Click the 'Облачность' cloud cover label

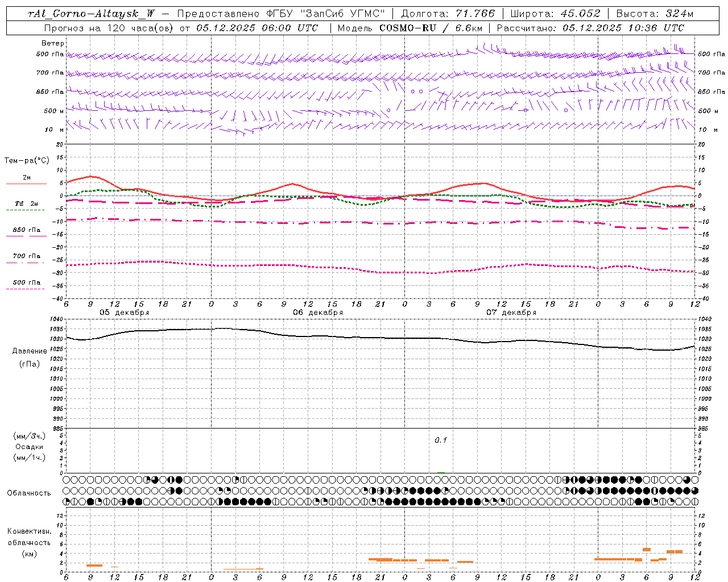tap(29, 493)
